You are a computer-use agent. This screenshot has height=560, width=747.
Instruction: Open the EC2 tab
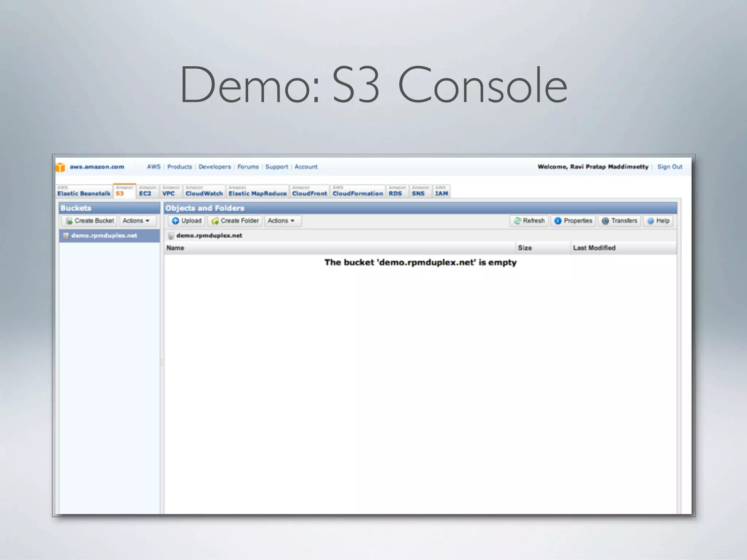(148, 191)
